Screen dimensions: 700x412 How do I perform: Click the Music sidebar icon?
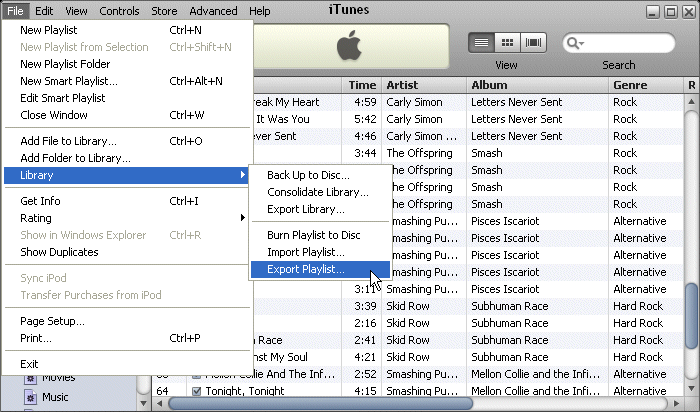point(30,397)
